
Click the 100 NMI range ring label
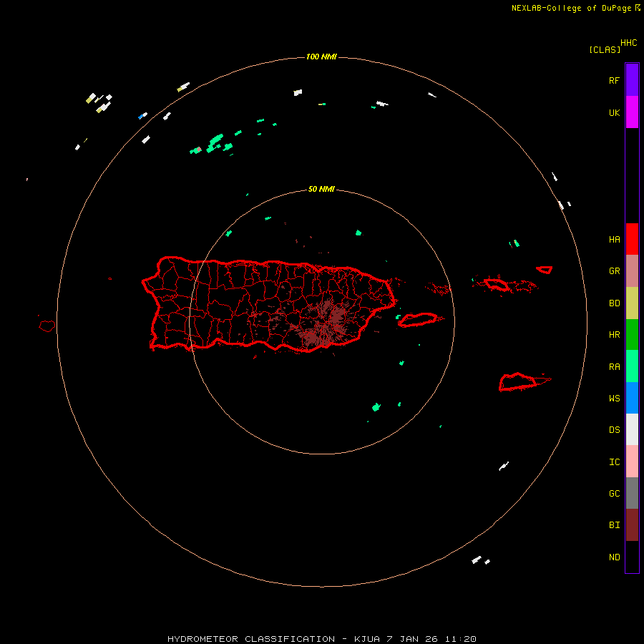[321, 57]
